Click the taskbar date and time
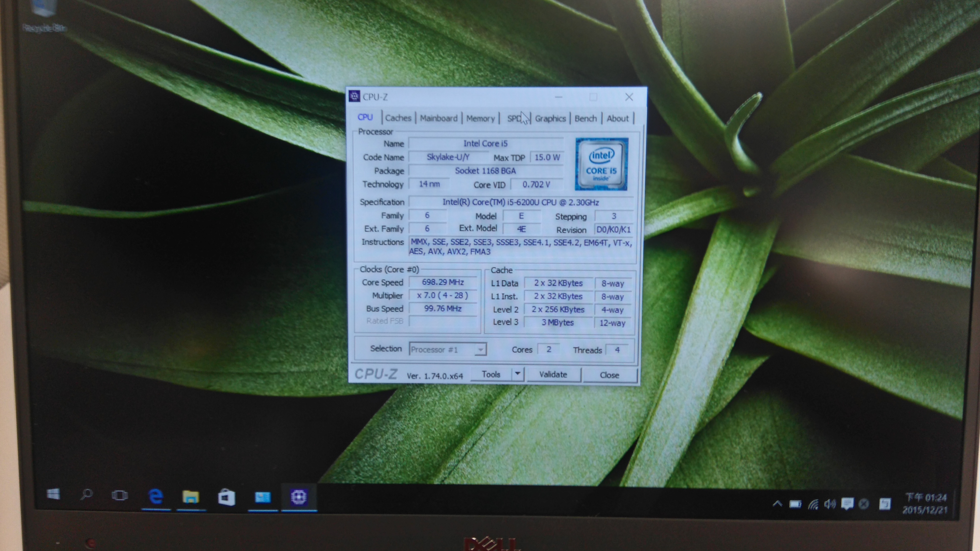This screenshot has height=551, width=980. tap(925, 504)
